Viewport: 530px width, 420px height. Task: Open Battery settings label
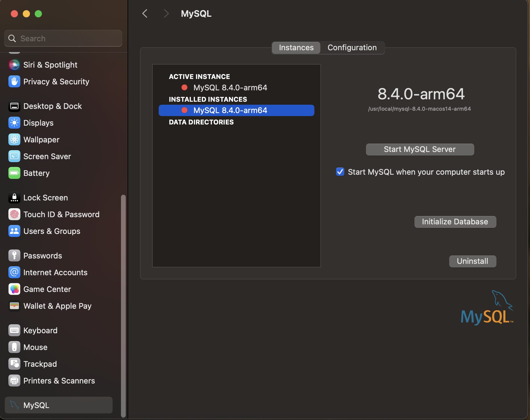click(x=37, y=173)
